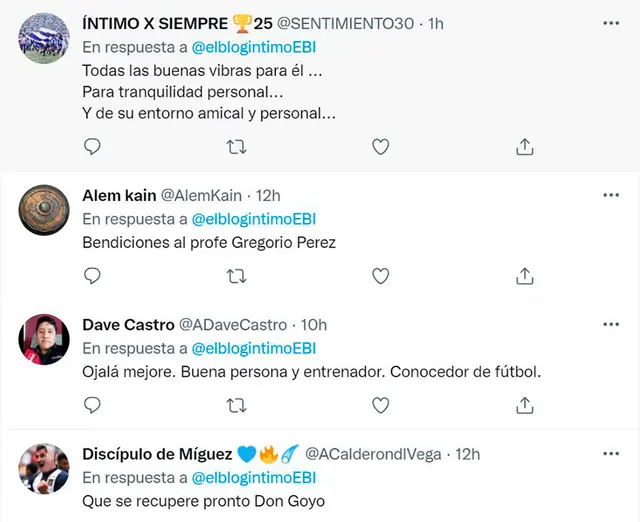The image size is (640, 522).
Task: Like Dave Castro's 'Ojalá mejore' tweet
Action: (380, 404)
